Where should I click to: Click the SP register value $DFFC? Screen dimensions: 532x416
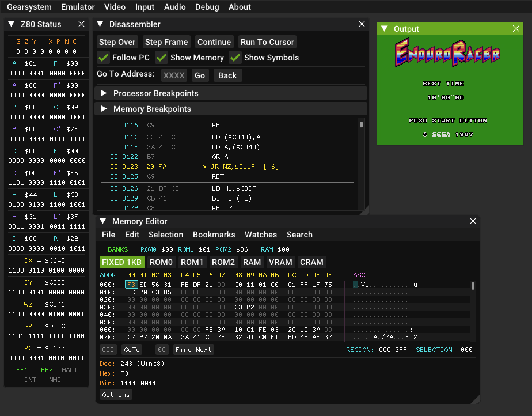(x=55, y=326)
